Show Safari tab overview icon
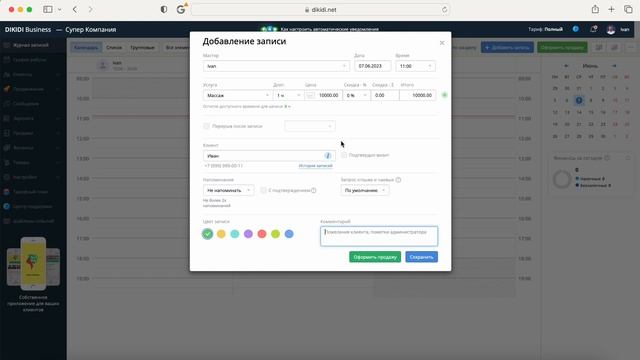The width and height of the screenshot is (640, 360). [x=628, y=9]
